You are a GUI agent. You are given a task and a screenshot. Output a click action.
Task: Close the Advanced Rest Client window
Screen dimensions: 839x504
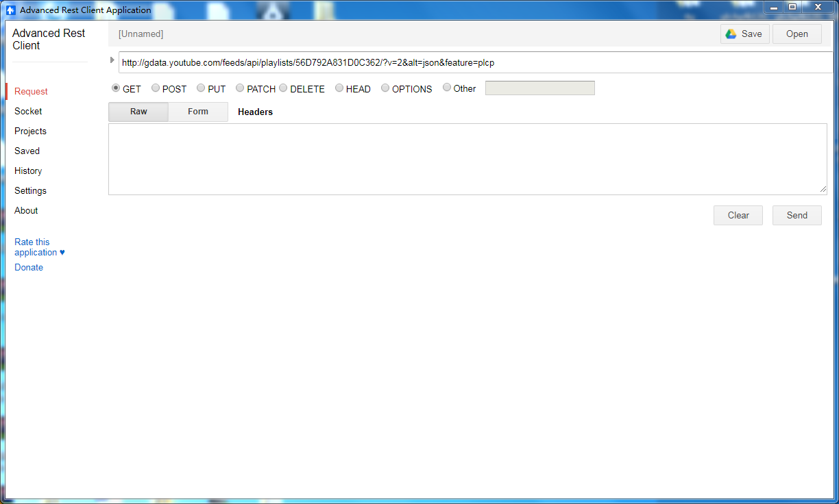(818, 8)
